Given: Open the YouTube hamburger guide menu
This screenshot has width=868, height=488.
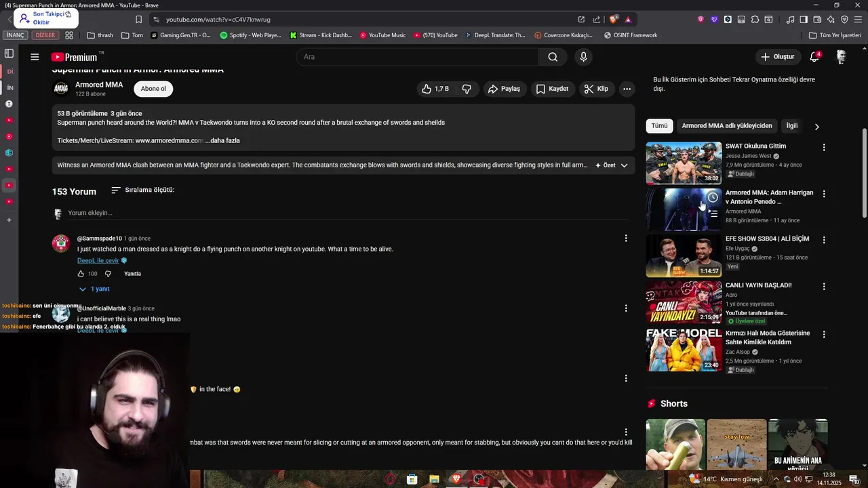Looking at the screenshot, I should point(35,57).
